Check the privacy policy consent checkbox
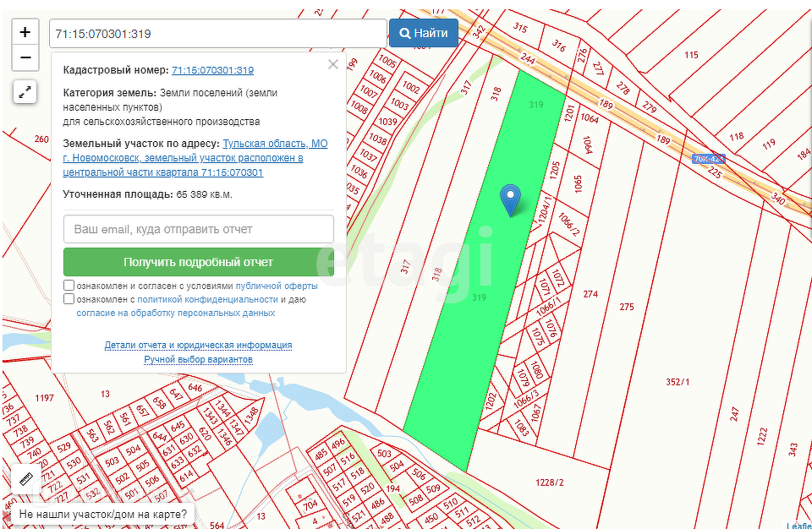 [x=69, y=298]
